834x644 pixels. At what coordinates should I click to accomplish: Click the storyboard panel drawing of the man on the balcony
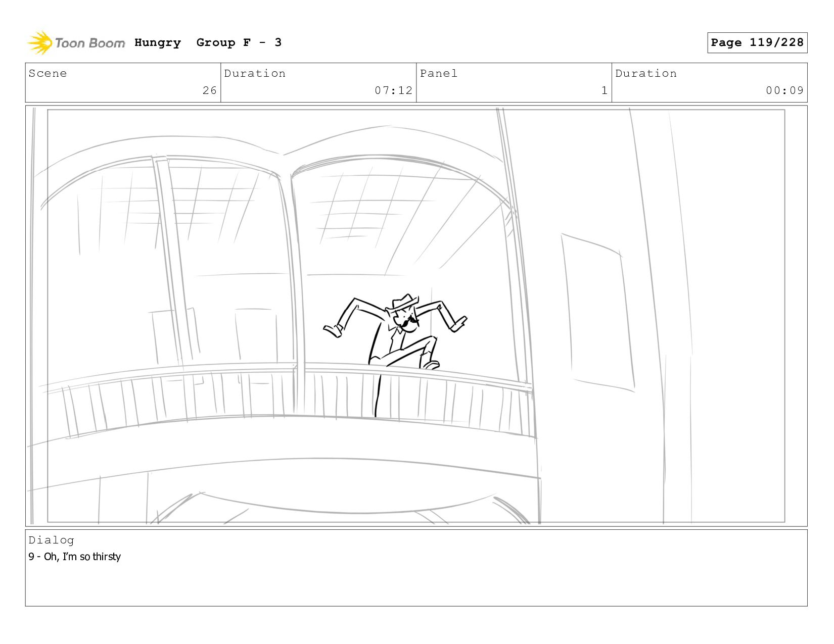coord(416,316)
